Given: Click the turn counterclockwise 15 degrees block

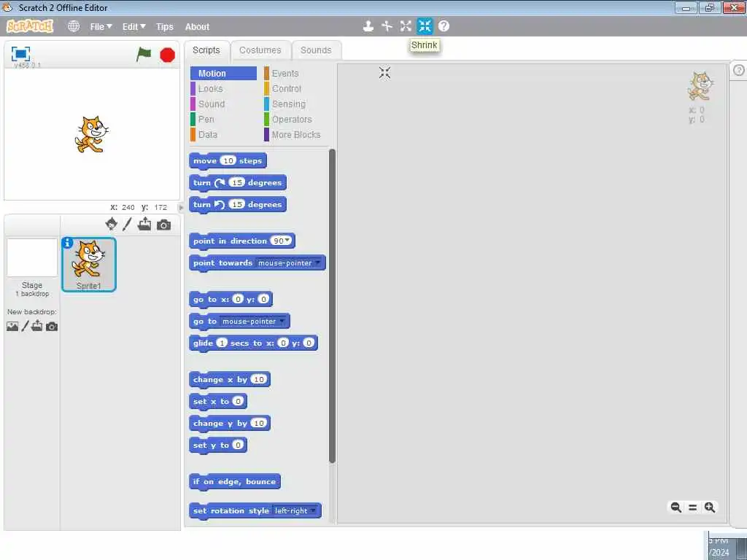Looking at the screenshot, I should [238, 205].
